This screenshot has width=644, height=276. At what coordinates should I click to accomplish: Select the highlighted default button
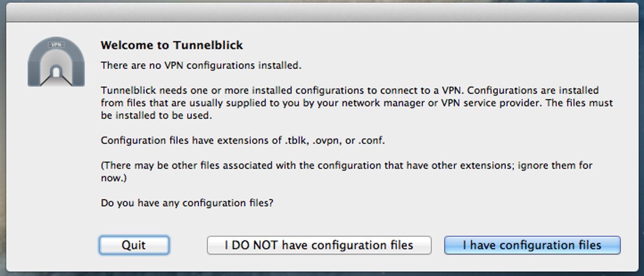(532, 245)
